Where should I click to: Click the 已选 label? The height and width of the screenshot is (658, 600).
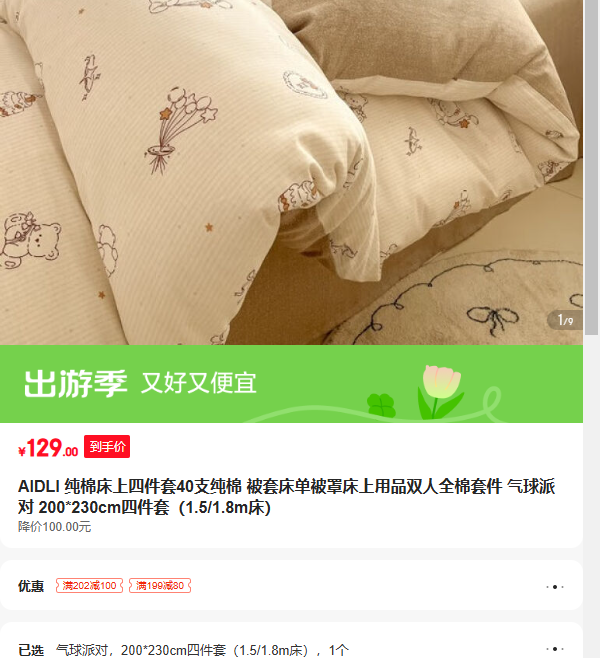[x=31, y=650]
